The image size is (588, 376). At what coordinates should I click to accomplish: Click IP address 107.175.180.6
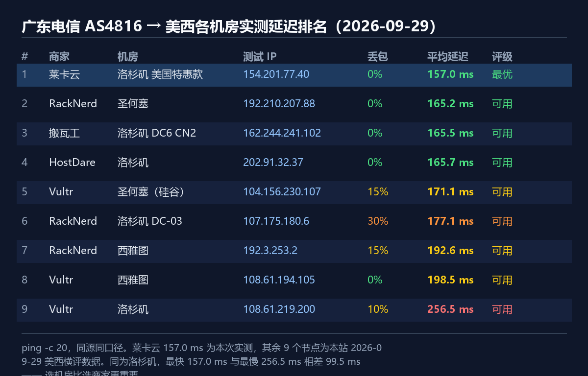pyautogui.click(x=276, y=221)
